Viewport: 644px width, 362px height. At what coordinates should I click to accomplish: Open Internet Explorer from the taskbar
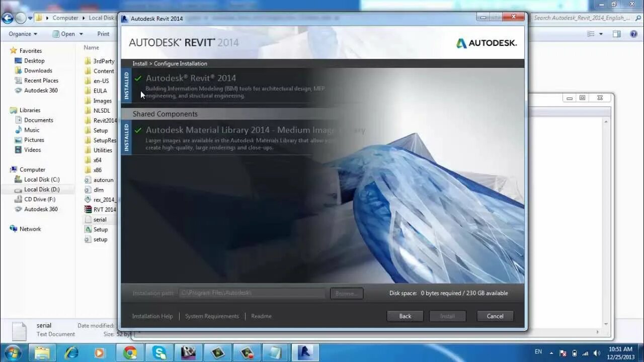tap(71, 353)
